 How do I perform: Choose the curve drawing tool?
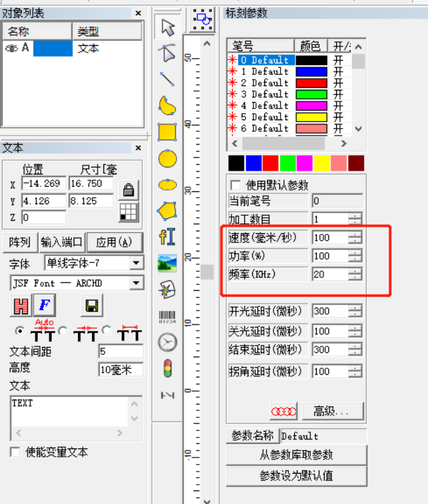pyautogui.click(x=167, y=105)
